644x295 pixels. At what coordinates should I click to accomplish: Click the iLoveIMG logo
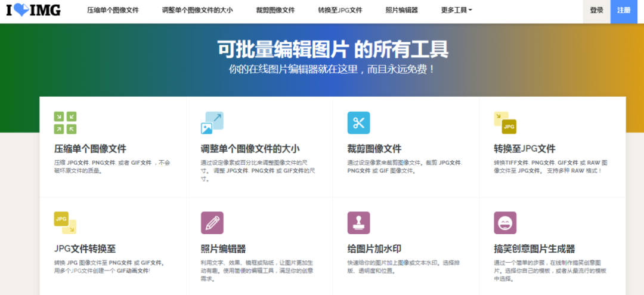[33, 10]
